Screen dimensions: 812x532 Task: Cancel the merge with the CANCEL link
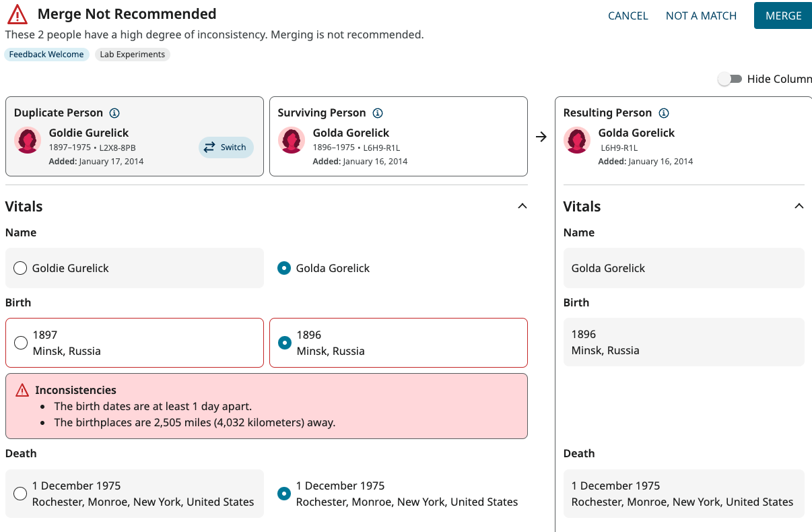[x=628, y=15]
